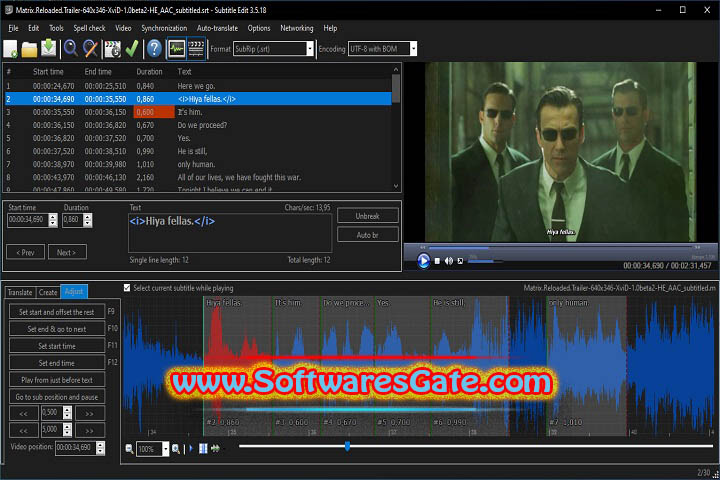The width and height of the screenshot is (720, 480).
Task: Open the Replace magnifier-with-pencil tool
Action: tap(90, 49)
